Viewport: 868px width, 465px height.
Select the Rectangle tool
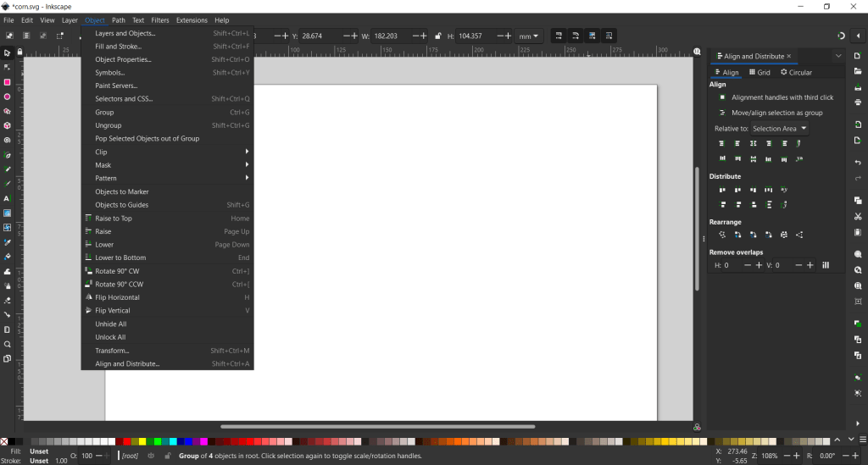point(7,82)
